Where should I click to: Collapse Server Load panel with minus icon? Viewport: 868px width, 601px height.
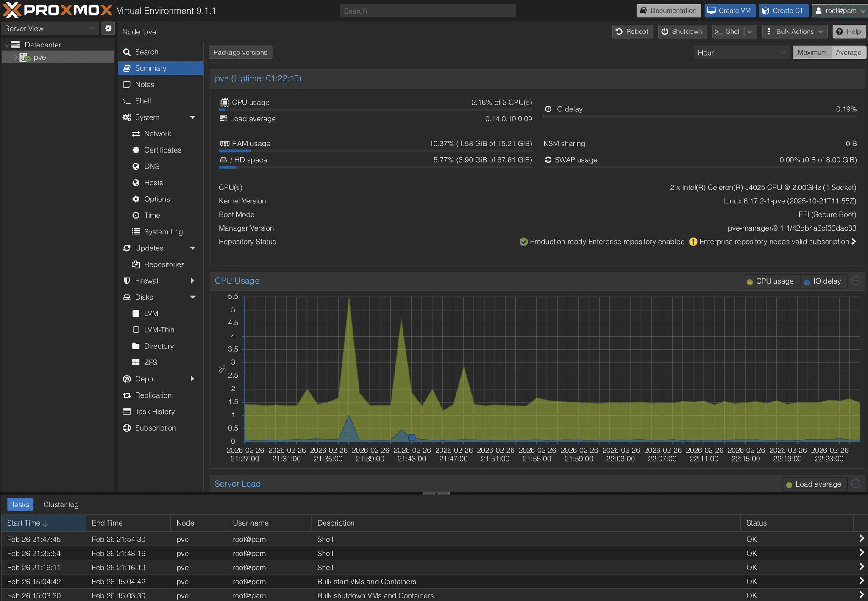pyautogui.click(x=856, y=484)
